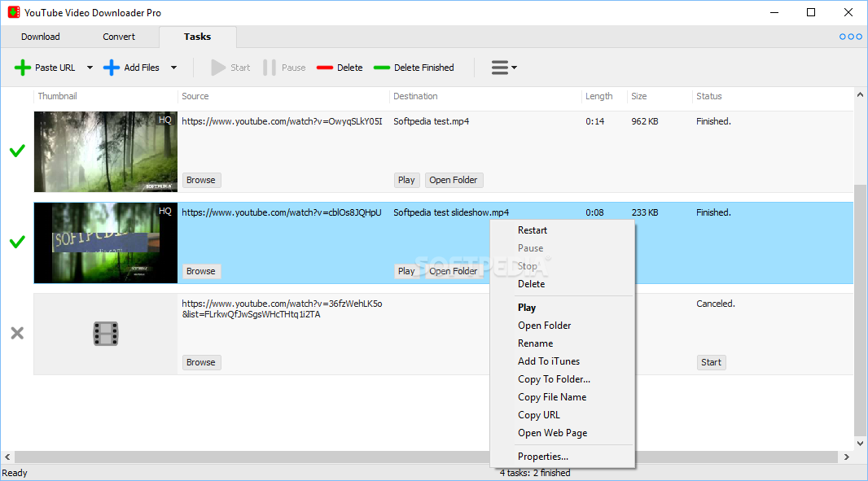Click the Pause bars icon in toolbar

270,68
